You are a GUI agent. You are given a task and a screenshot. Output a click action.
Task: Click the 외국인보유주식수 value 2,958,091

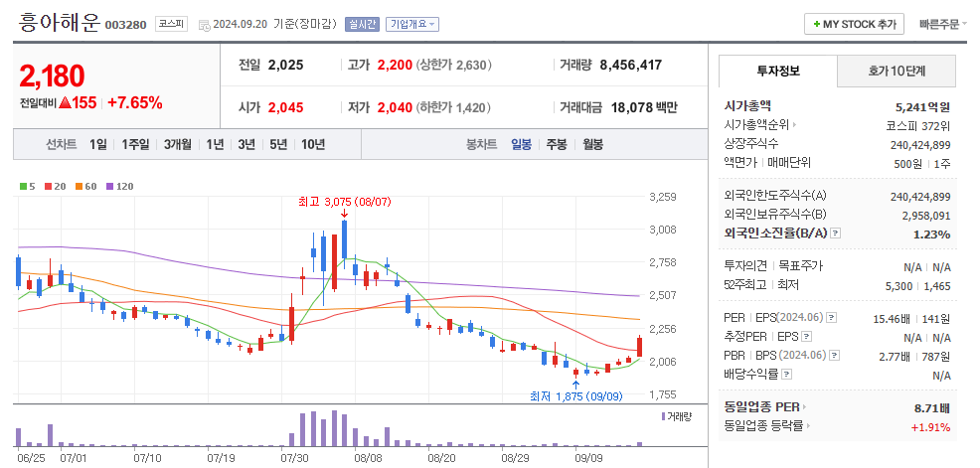926,215
